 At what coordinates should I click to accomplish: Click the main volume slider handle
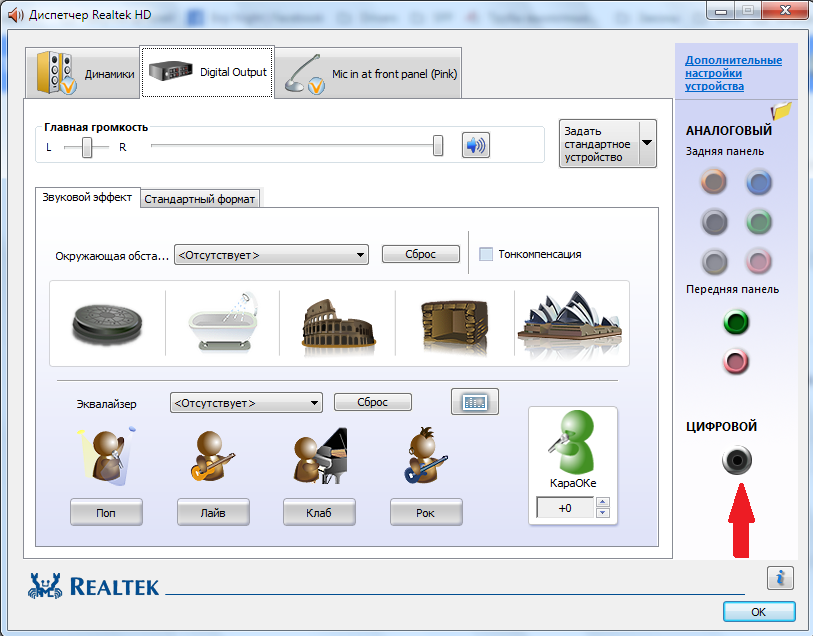[x=438, y=146]
